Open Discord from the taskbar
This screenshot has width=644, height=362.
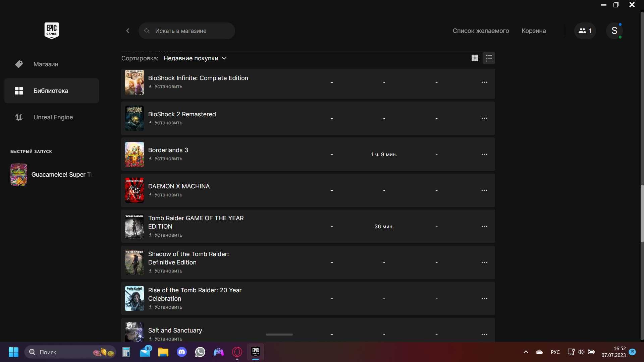point(182,352)
